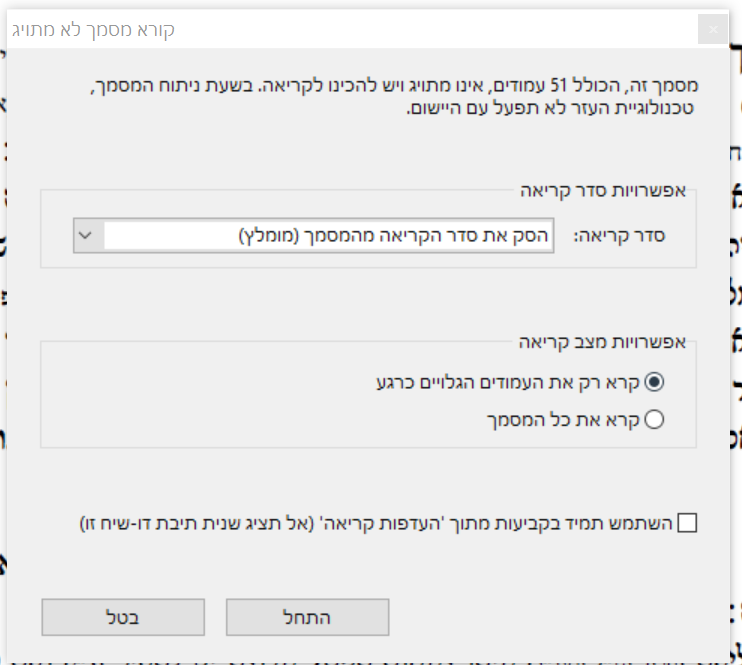Click the "סדר קריאה:" field label
Screen dimensions: 742x665
pyautogui.click(x=634, y=237)
